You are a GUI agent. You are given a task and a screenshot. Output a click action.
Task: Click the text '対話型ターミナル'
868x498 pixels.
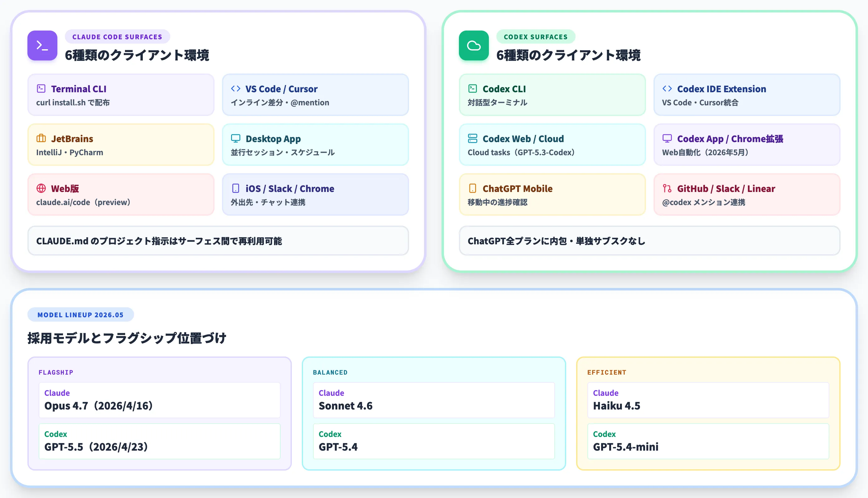point(498,103)
